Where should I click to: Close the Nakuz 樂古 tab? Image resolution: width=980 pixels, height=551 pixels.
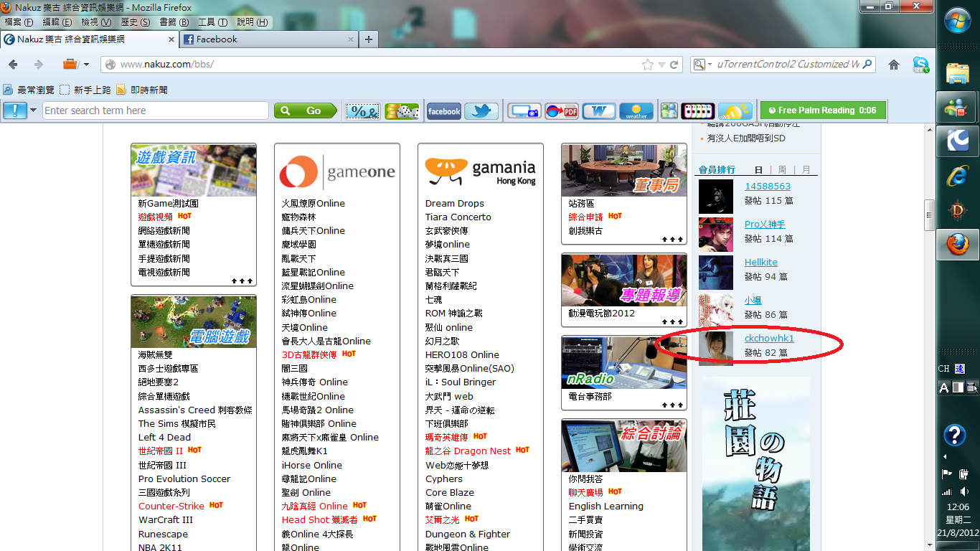click(x=170, y=39)
